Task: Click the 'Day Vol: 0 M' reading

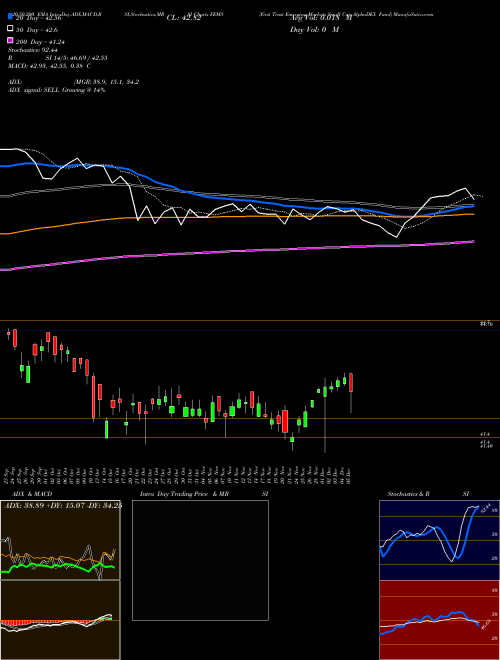Action: point(314,29)
